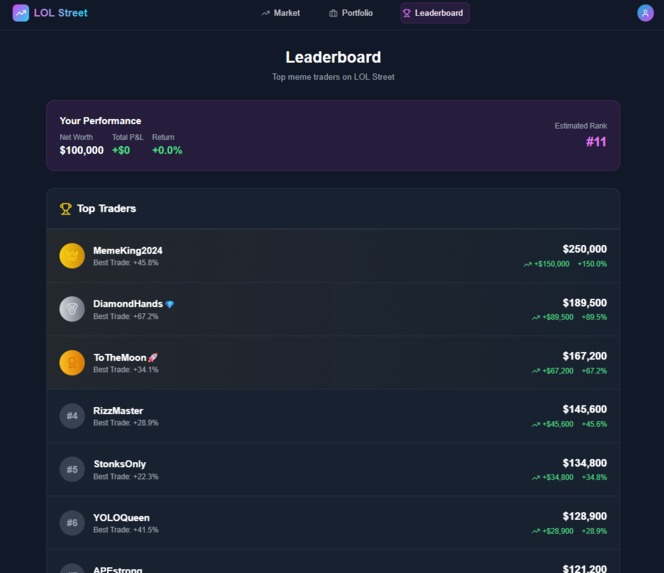The width and height of the screenshot is (664, 573).
Task: Switch to the Portfolio tab
Action: 351,13
